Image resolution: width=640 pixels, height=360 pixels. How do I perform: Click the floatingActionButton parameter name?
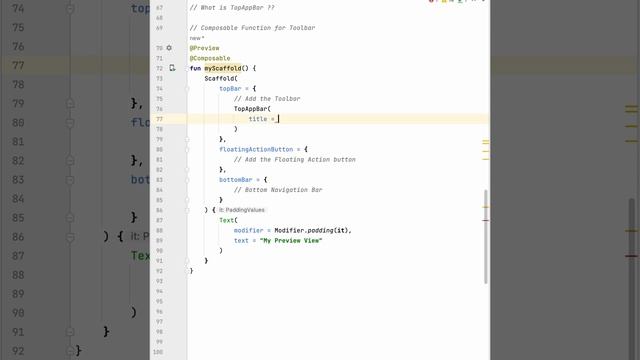256,149
